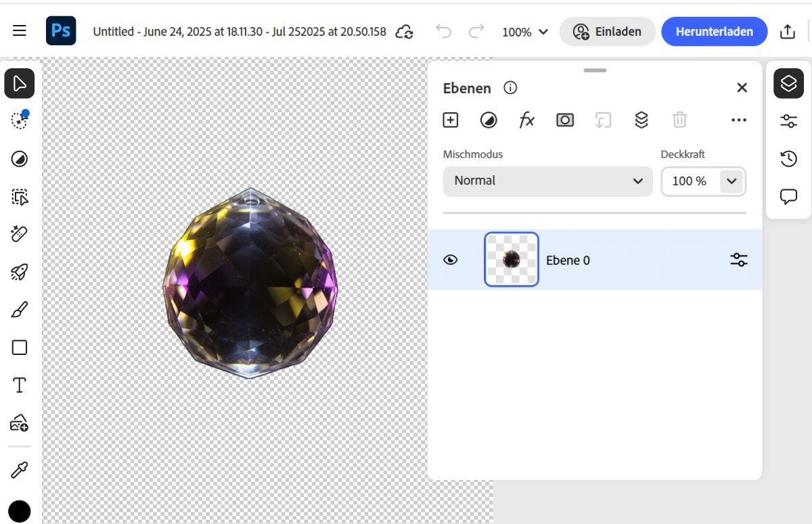Delete layer with trash icon
Viewport: 812px width, 524px height.
[679, 120]
